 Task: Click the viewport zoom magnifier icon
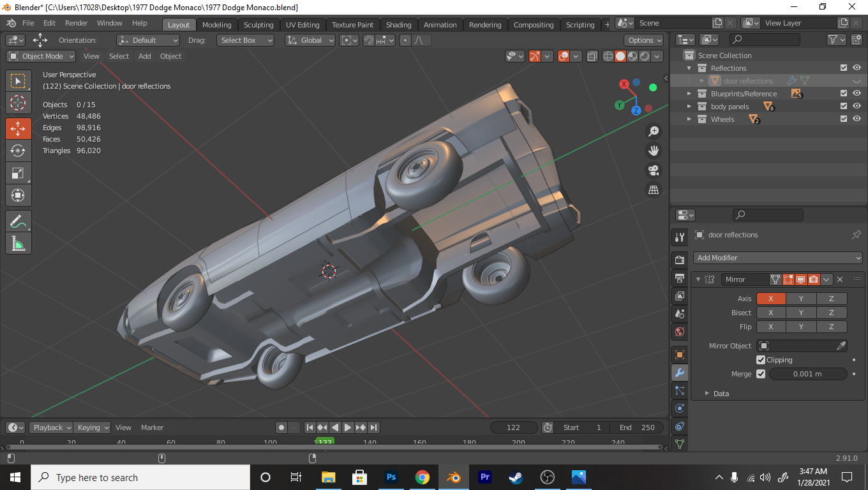pos(654,131)
